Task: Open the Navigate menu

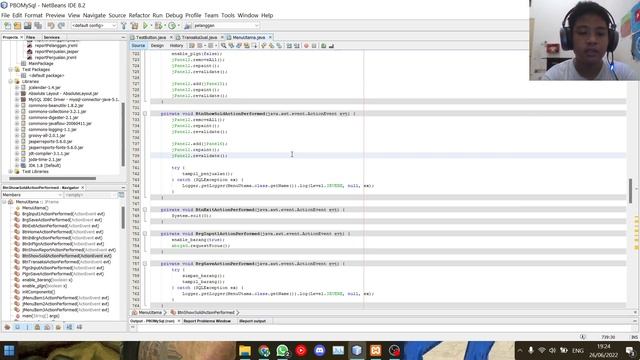Action: coord(94,15)
